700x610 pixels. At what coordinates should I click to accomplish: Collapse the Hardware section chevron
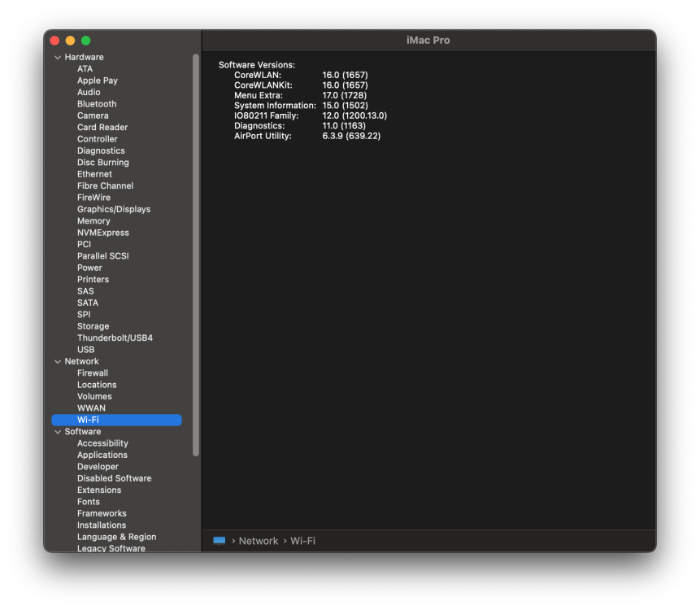coord(58,58)
